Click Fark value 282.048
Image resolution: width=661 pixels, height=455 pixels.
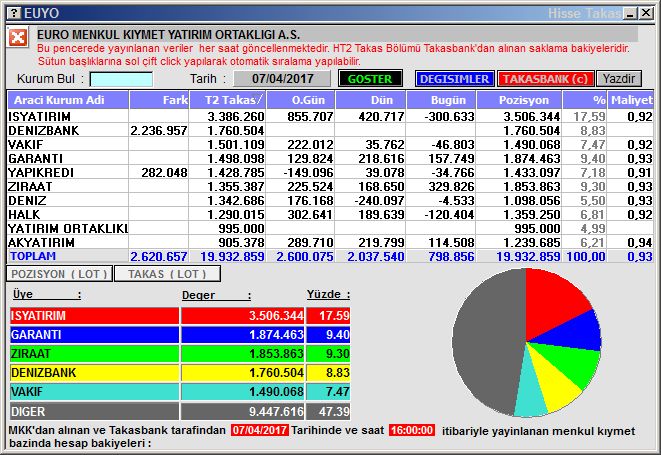coord(164,172)
